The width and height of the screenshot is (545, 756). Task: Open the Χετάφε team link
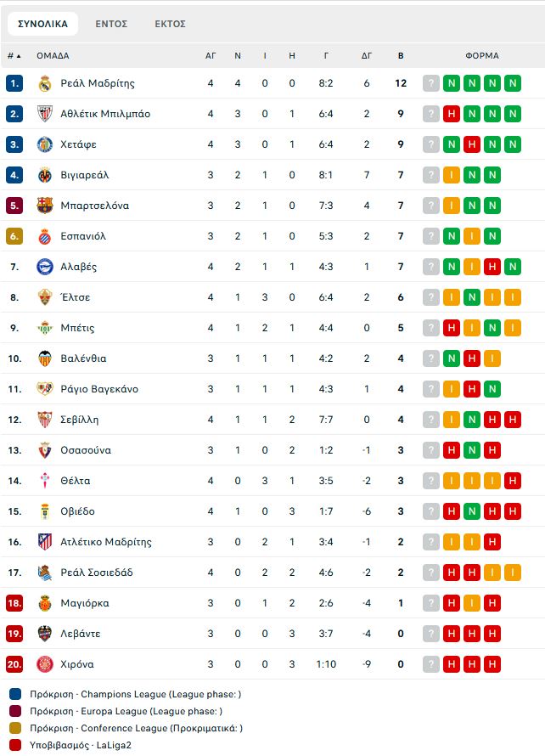79,144
